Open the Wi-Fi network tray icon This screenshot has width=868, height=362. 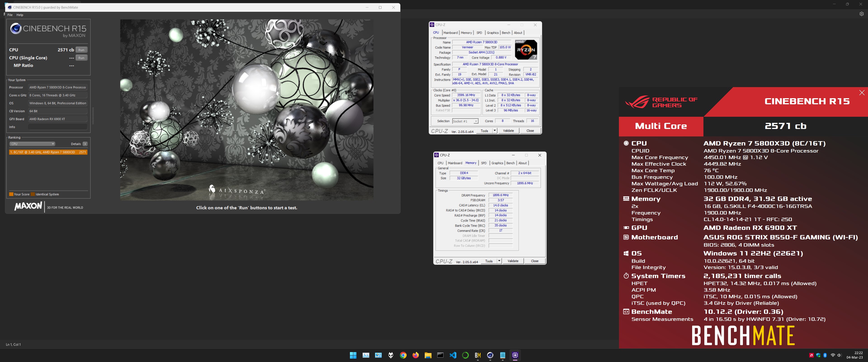[x=833, y=355]
